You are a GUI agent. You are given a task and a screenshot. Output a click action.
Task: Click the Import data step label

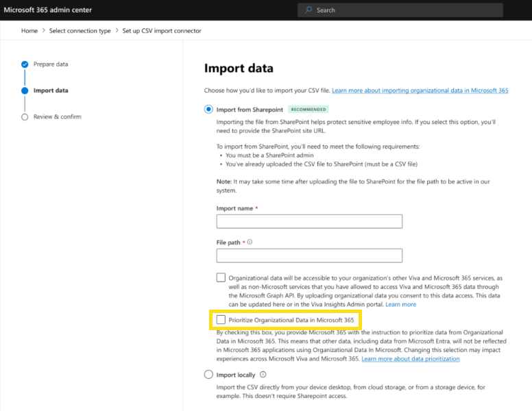click(x=51, y=90)
